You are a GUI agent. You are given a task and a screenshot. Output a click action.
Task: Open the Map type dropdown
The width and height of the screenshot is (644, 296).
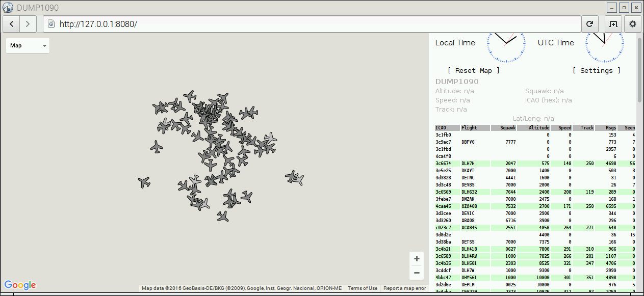[x=28, y=45]
